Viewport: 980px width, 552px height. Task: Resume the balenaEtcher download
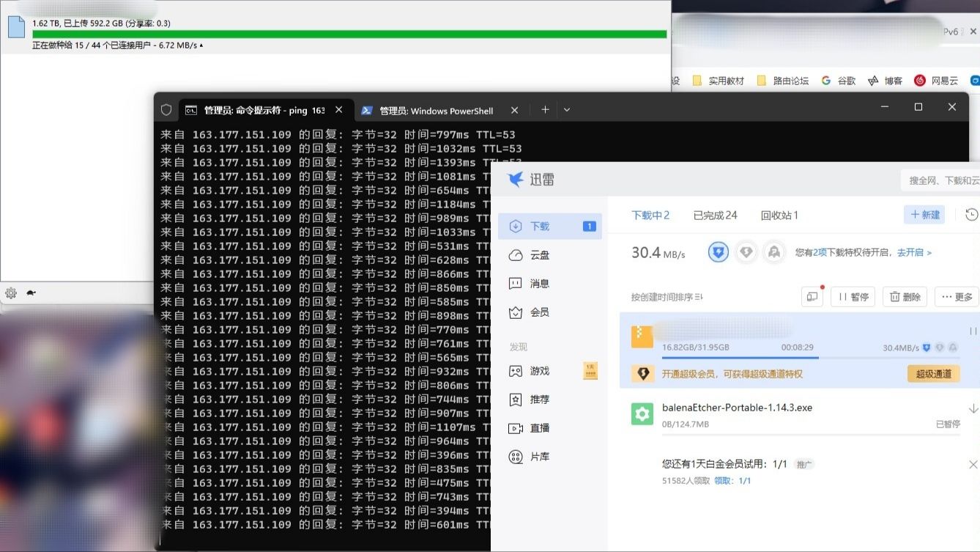pos(973,408)
